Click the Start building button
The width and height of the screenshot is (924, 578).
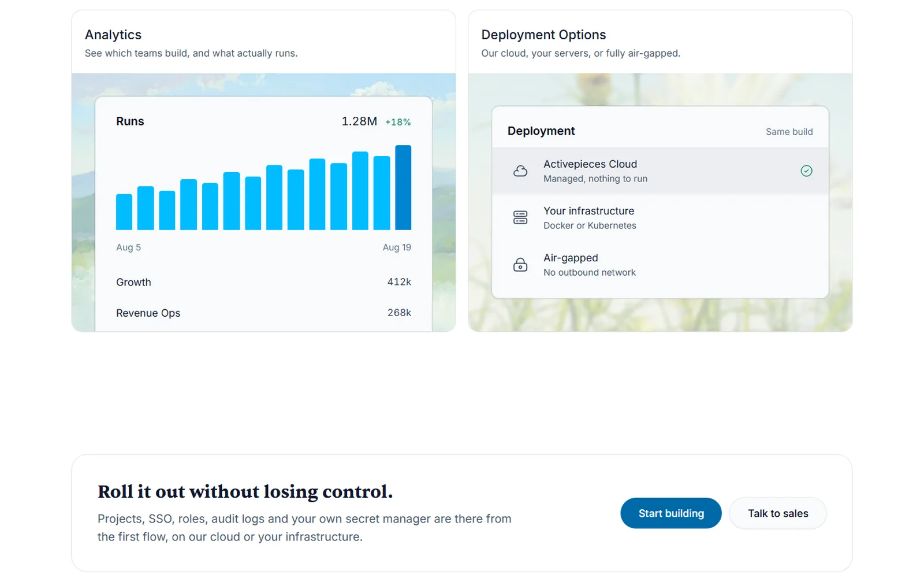[x=671, y=513]
